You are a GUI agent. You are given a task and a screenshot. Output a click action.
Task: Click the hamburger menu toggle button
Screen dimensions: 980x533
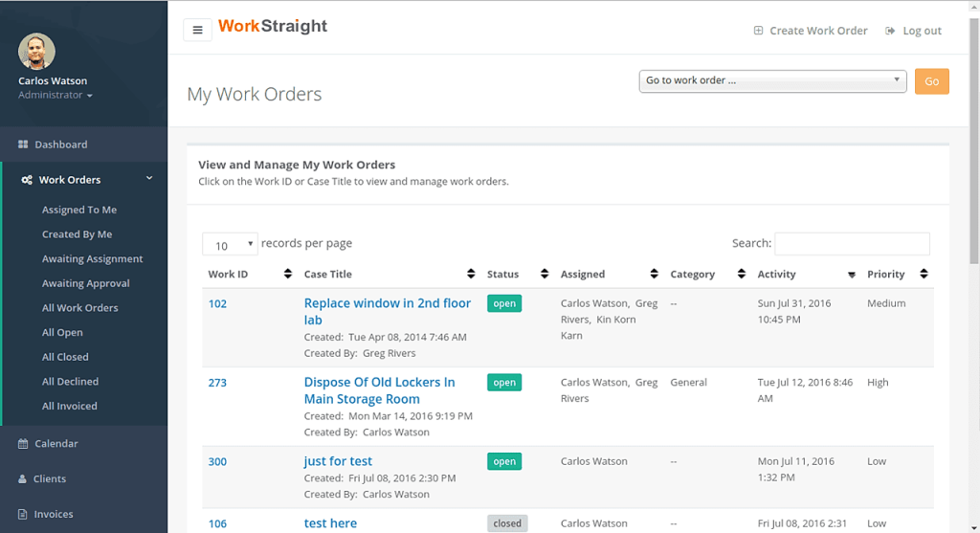pyautogui.click(x=197, y=30)
